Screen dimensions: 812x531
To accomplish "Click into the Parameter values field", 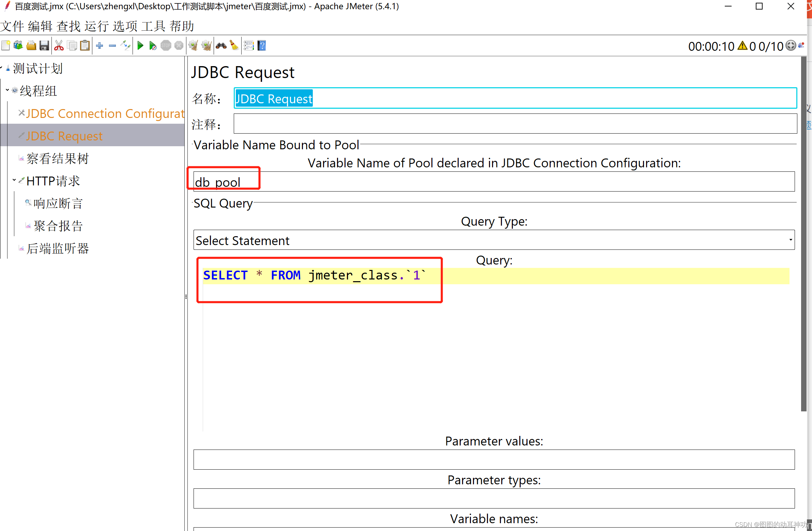I will point(494,460).
